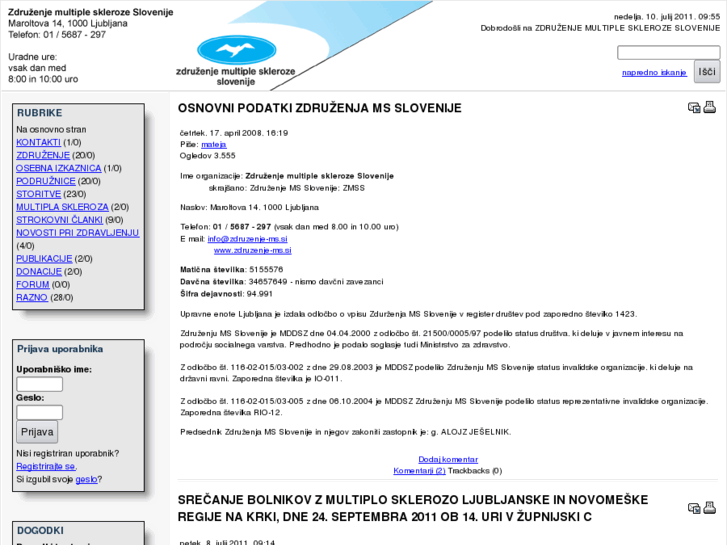Open www.zdruzenje-ms.si website link
The image size is (727, 545).
coord(253,250)
